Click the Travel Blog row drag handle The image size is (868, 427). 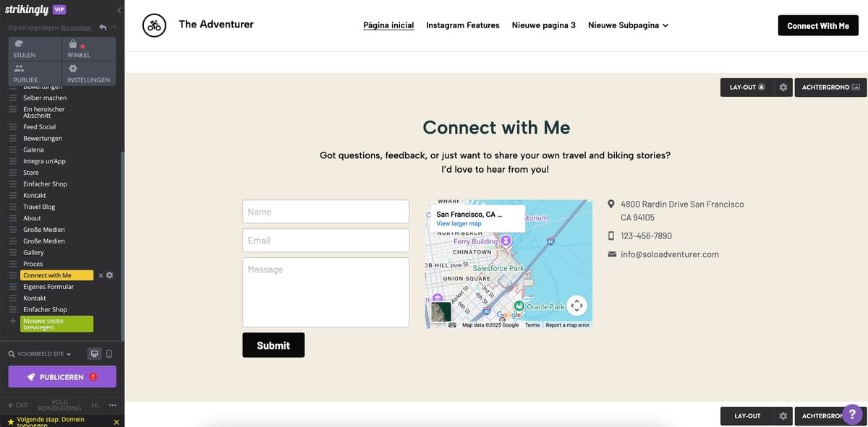13,207
